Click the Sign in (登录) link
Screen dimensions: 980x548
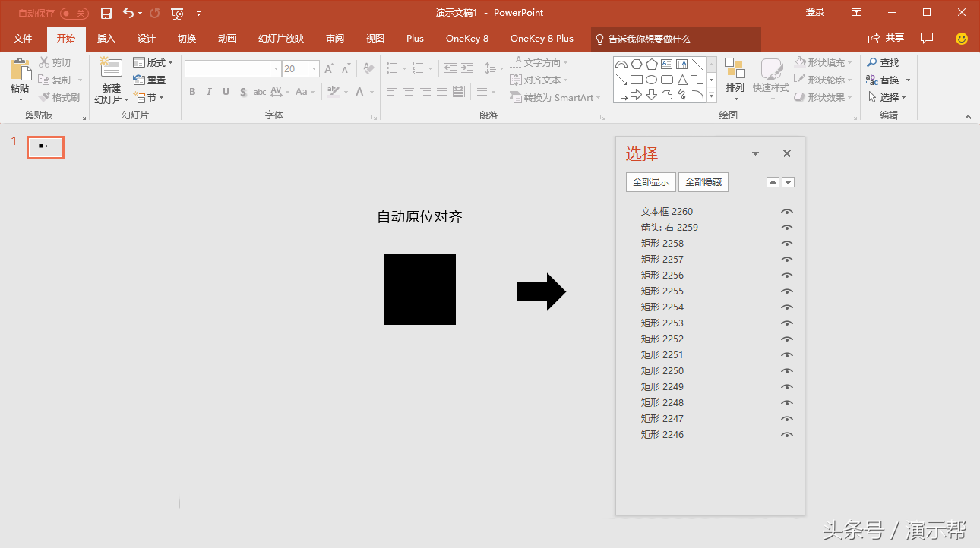click(815, 12)
